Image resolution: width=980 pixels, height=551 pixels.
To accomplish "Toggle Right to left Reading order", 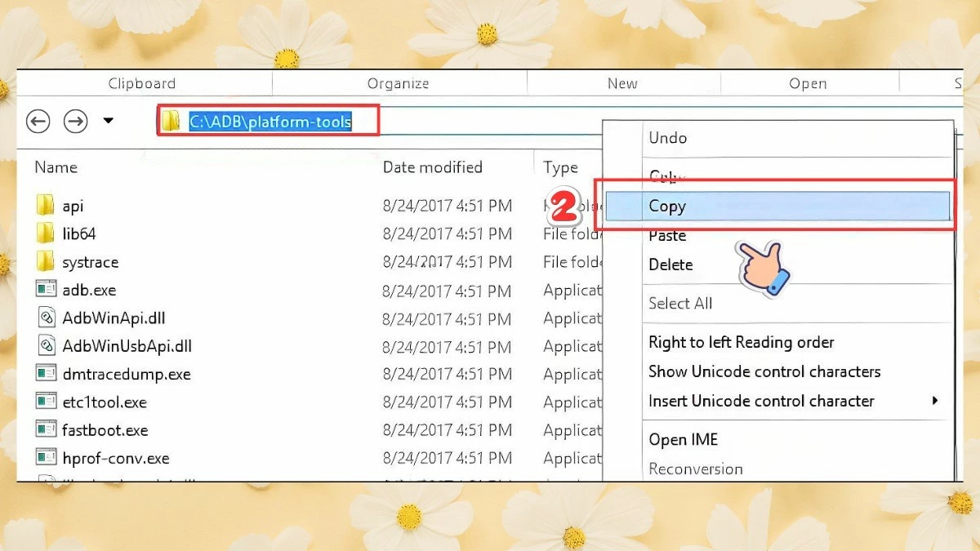I will click(741, 342).
